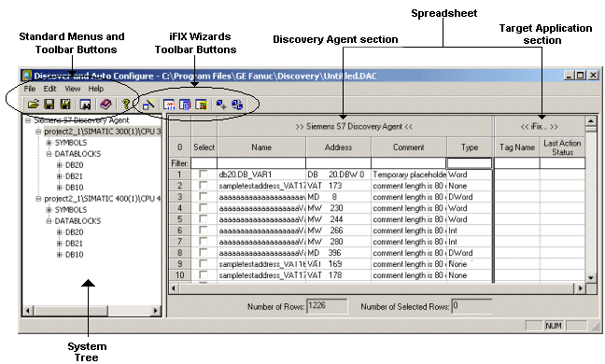Tick the Select checkbox for db20.DB_VAR1 row
This screenshot has width=605, height=364.
(x=203, y=175)
